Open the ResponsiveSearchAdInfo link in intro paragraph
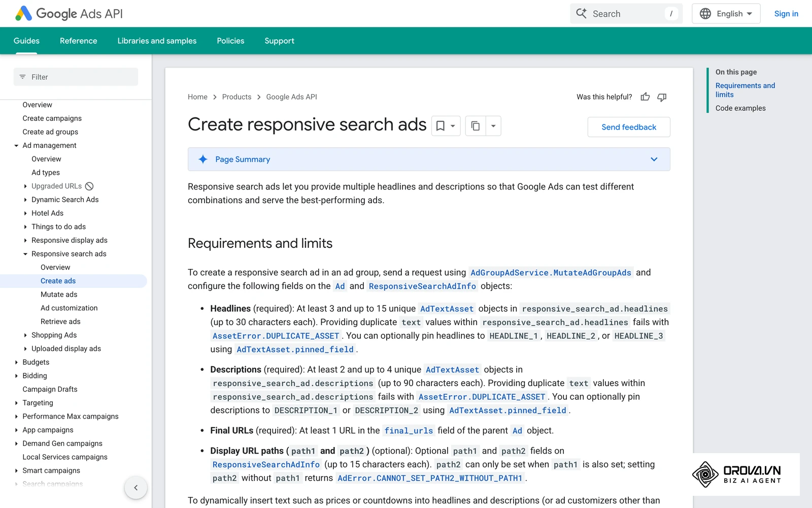Image resolution: width=812 pixels, height=508 pixels. pyautogui.click(x=422, y=287)
